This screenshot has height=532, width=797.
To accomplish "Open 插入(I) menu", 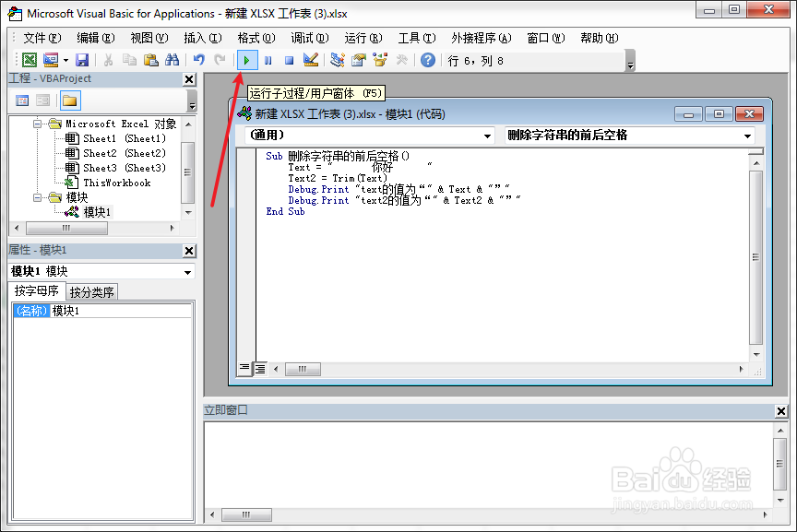I will pos(203,38).
